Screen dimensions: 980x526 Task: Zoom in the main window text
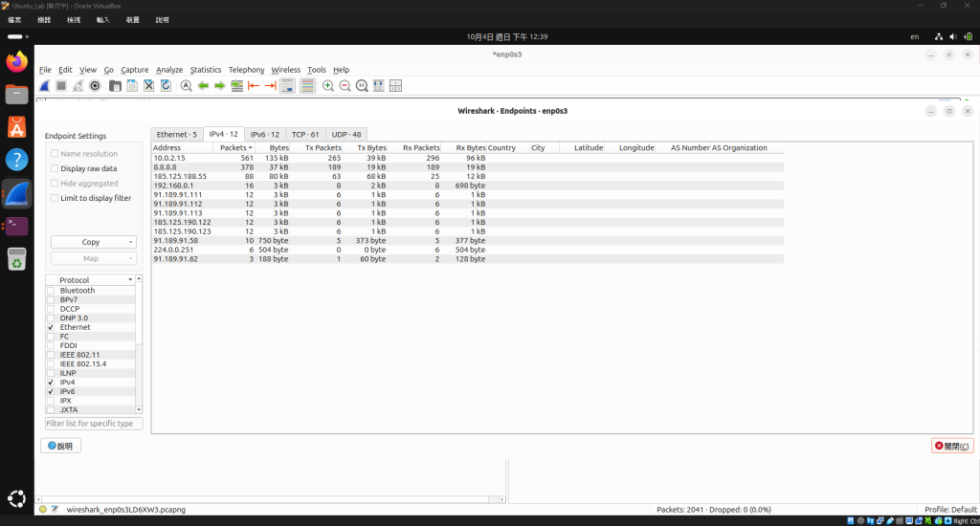(x=328, y=85)
